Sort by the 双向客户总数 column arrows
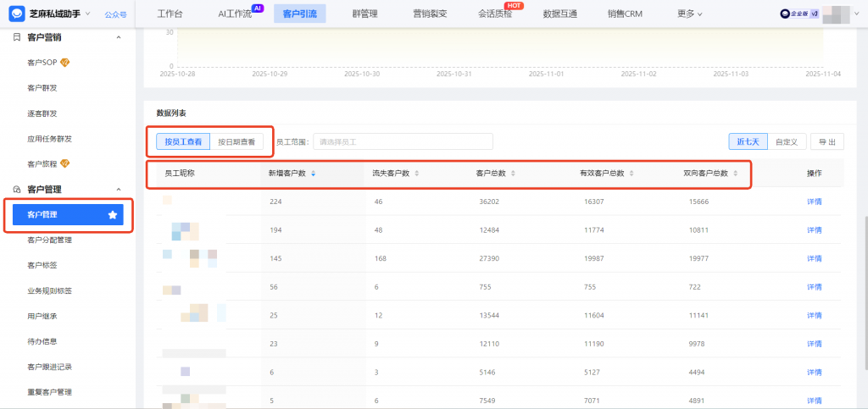 pos(736,174)
